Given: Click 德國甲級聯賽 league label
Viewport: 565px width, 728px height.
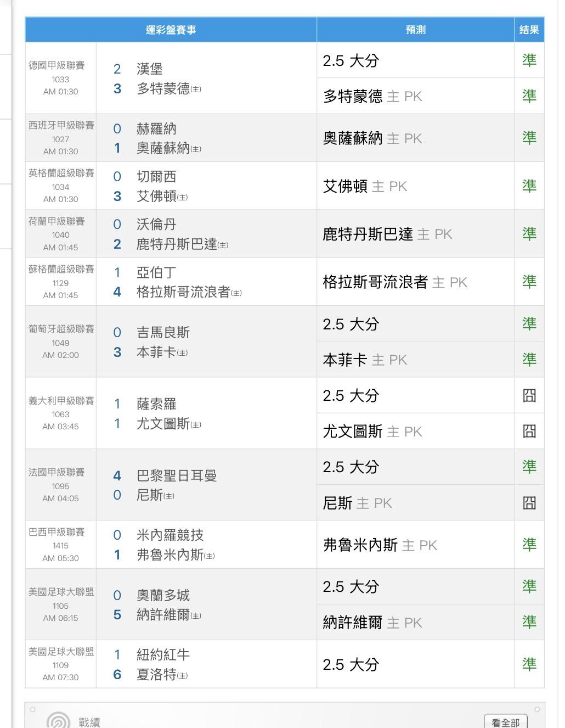Looking at the screenshot, I should click(56, 65).
